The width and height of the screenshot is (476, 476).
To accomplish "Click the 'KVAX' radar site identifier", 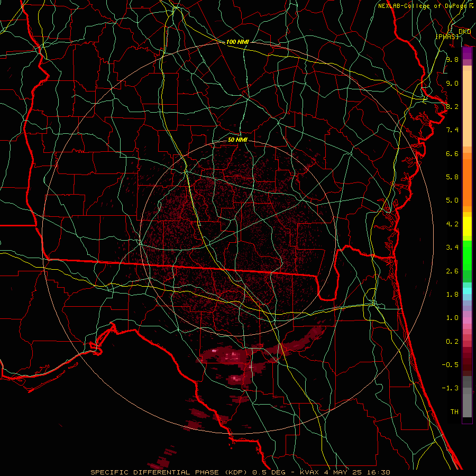I will (309, 472).
